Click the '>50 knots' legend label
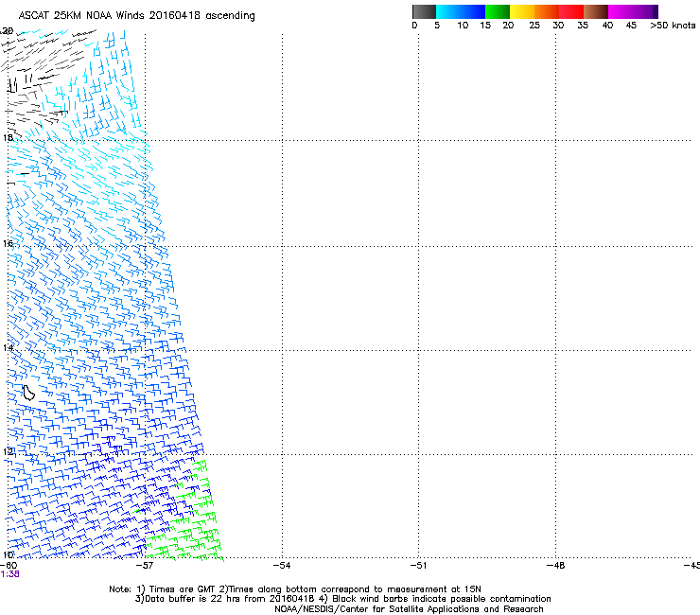This screenshot has width=700, height=615. 673,26
